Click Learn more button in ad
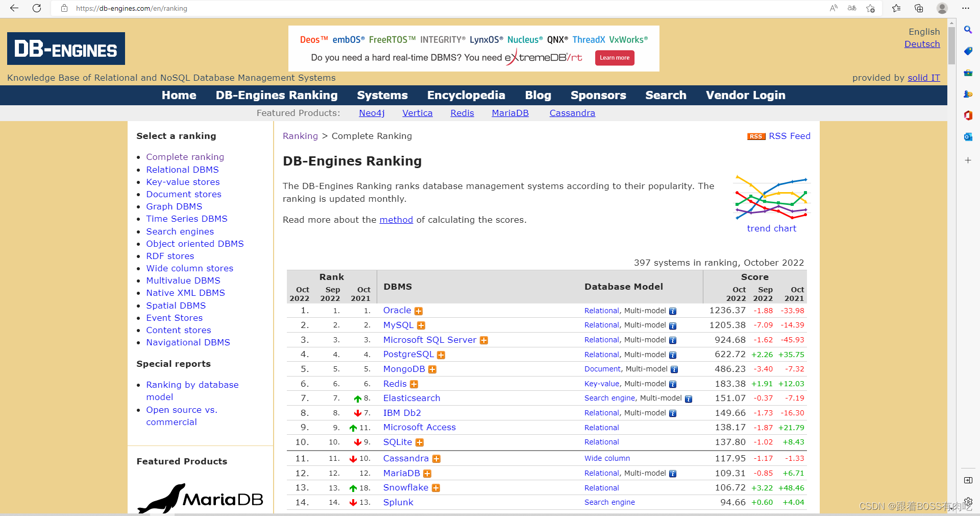980x516 pixels. (x=615, y=58)
